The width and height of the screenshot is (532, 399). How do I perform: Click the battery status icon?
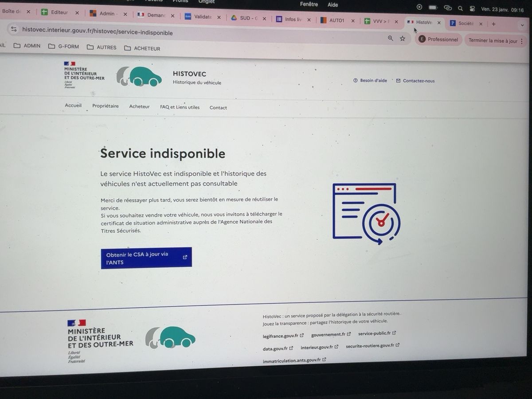pos(433,8)
